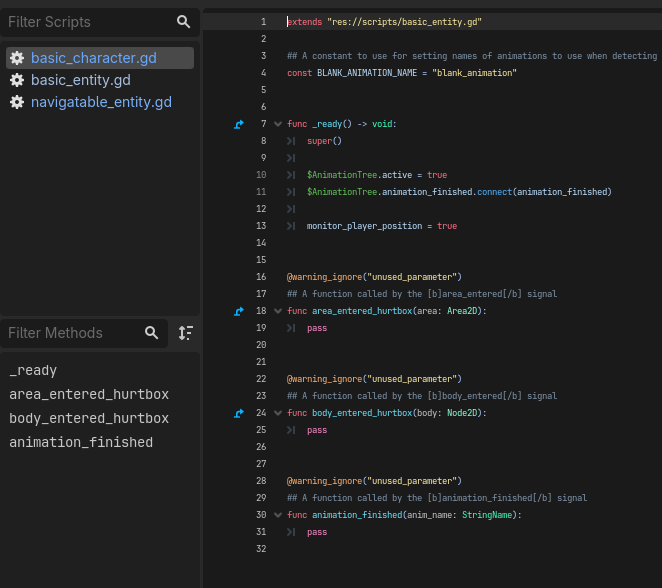Image resolution: width=662 pixels, height=588 pixels.
Task: Click the pass statement on line 31
Action: (x=317, y=532)
